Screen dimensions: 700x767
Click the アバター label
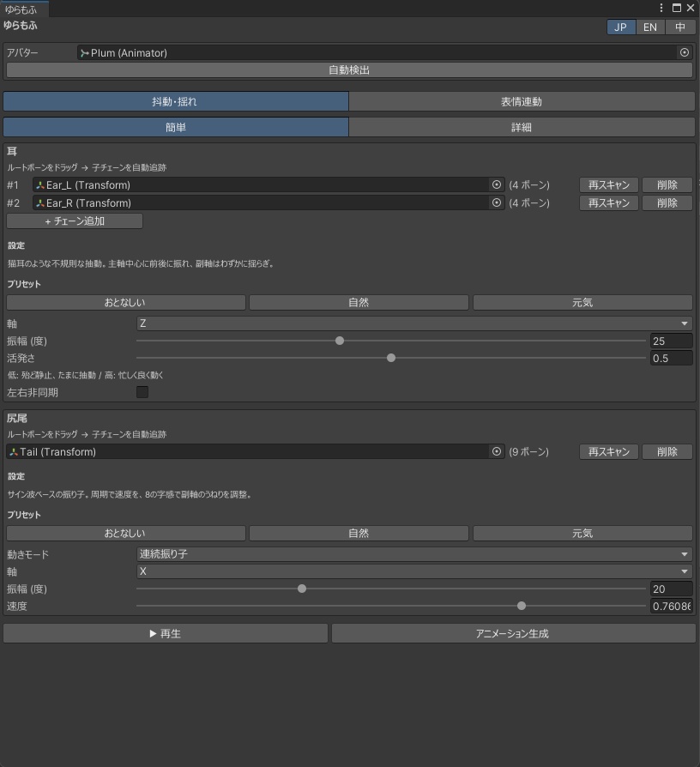22,53
